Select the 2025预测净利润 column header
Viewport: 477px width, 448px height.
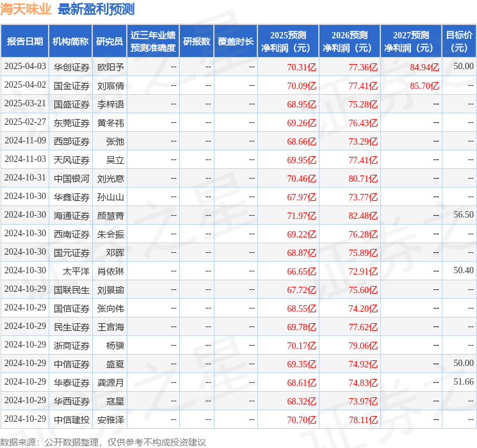(287, 42)
